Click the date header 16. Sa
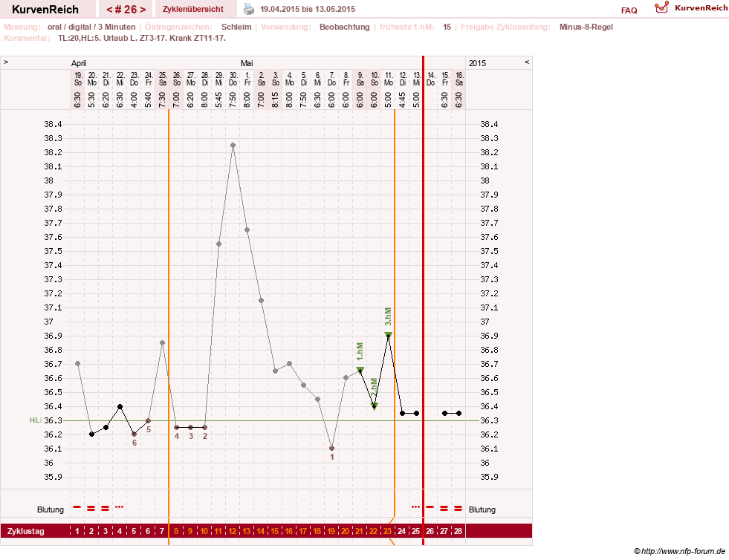729x560 pixels. click(x=459, y=79)
